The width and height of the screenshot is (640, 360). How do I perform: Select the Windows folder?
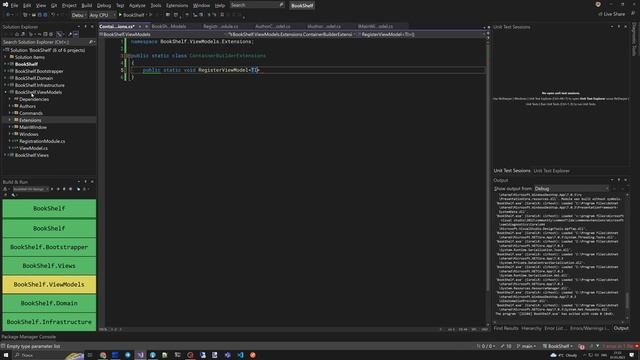pyautogui.click(x=29, y=134)
